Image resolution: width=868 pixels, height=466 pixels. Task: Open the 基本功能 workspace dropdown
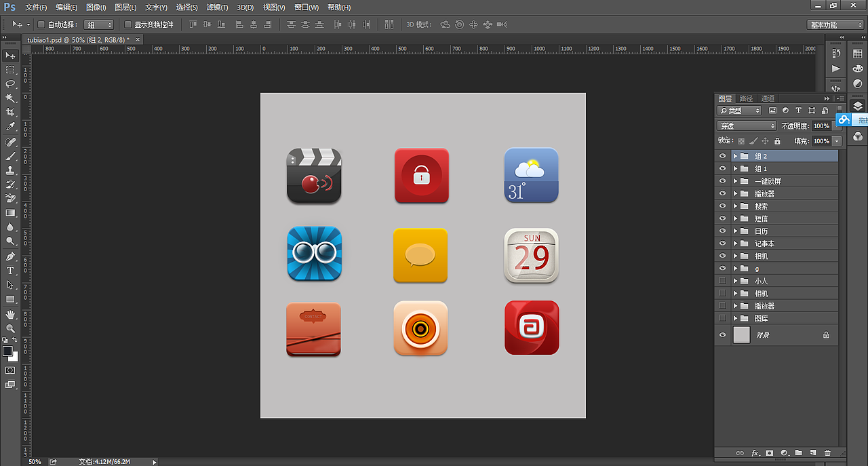click(x=836, y=24)
